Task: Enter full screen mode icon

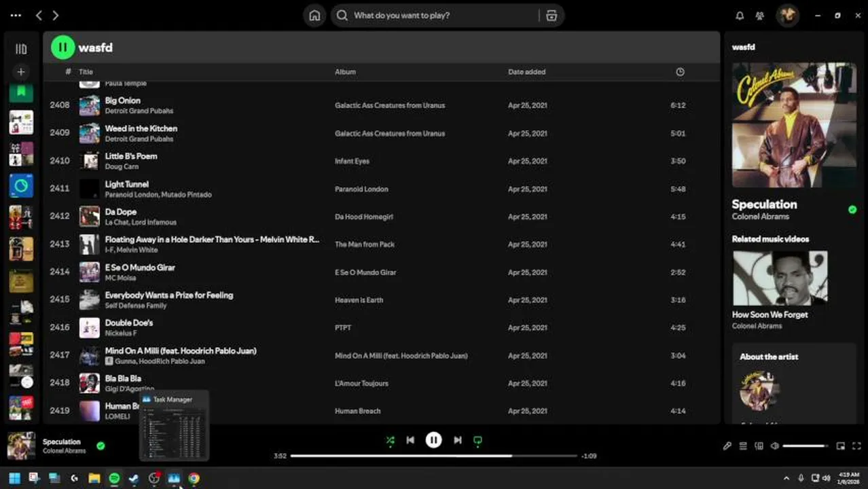Action: tap(856, 446)
